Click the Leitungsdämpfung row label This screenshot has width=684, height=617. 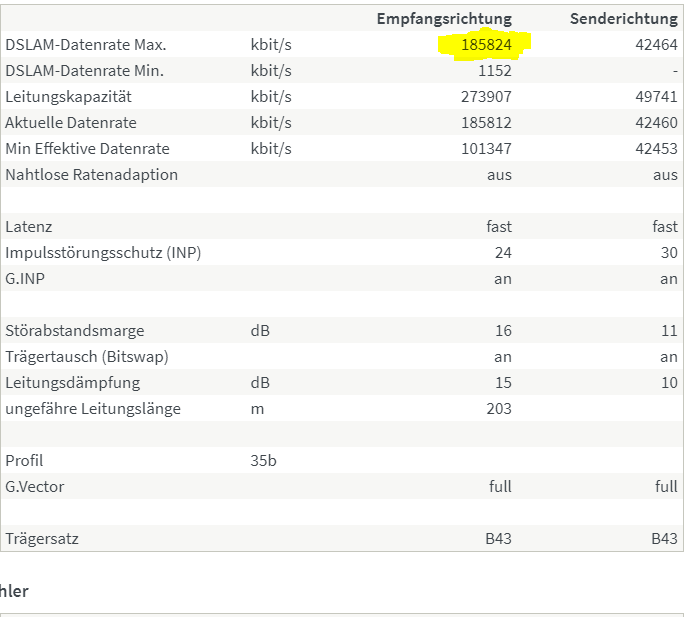coord(72,383)
